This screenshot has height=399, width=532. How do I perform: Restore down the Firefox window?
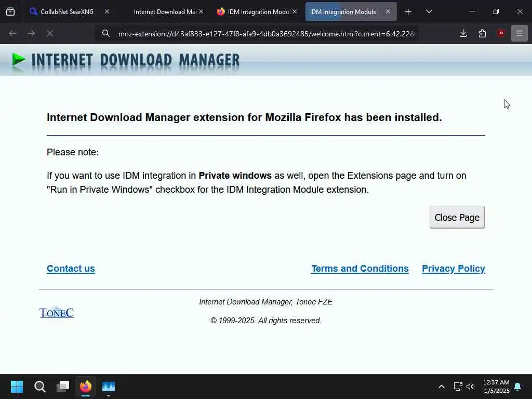click(496, 11)
